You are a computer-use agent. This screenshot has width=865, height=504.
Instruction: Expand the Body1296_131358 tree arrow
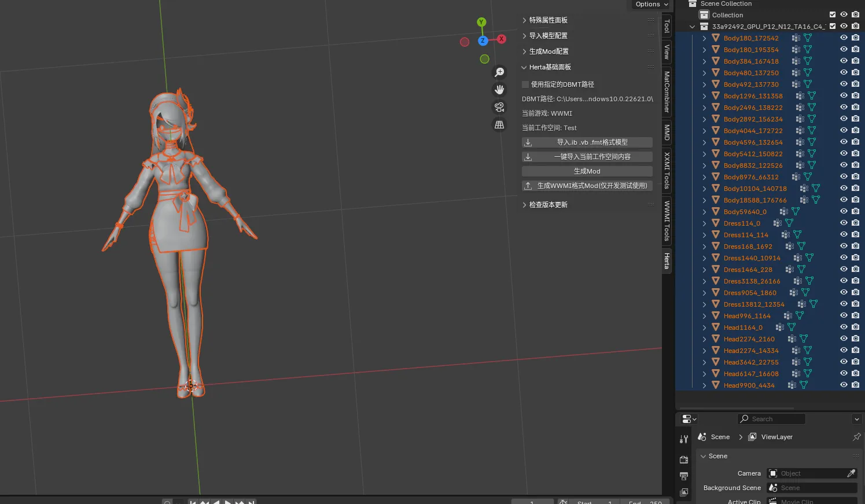pyautogui.click(x=704, y=96)
